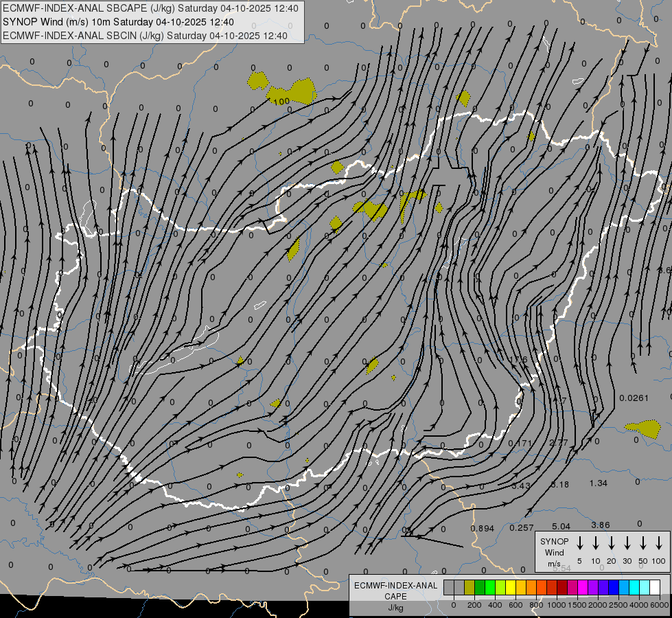
Task: Click the 0.171 value on the map
Action: click(x=520, y=443)
